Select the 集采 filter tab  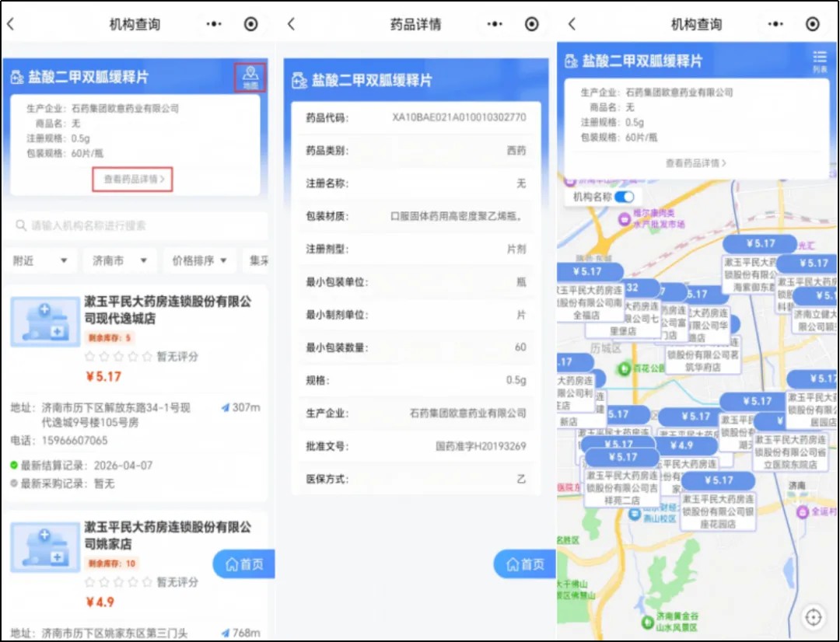(x=259, y=260)
